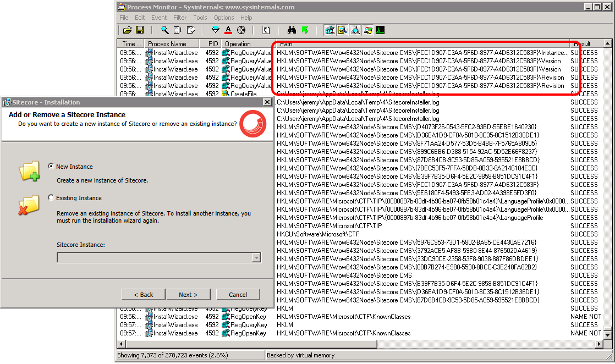Cancel the Sitecore installation wizard
Viewport: 615px width, 364px height.
(238, 295)
